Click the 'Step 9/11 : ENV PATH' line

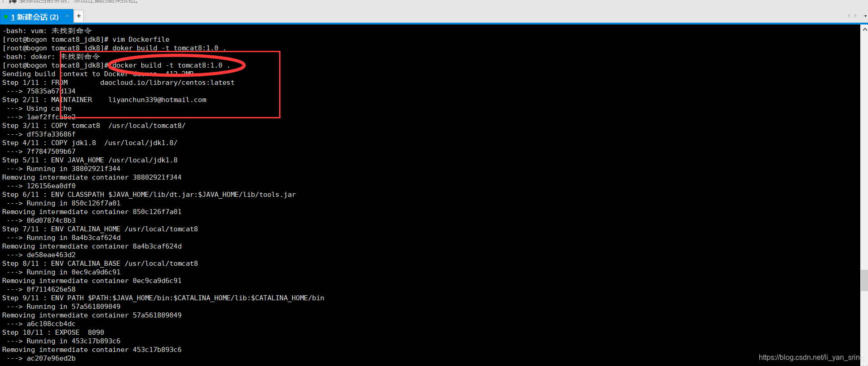163,298
